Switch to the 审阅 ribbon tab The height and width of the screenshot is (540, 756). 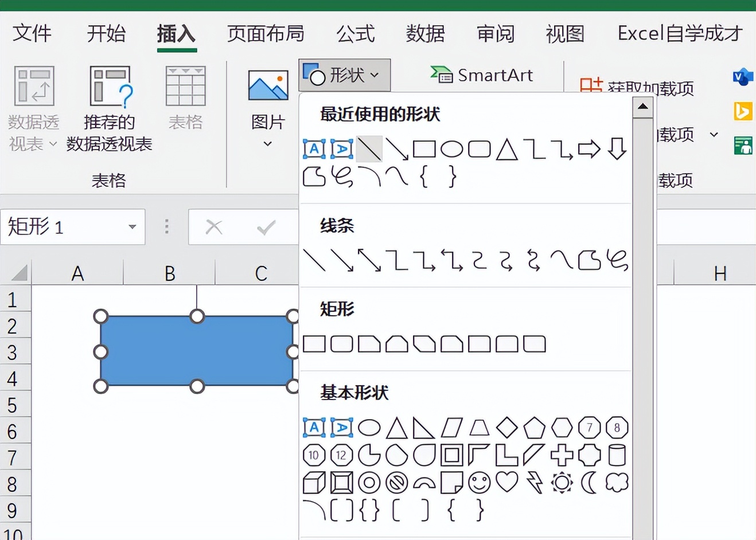tap(494, 34)
